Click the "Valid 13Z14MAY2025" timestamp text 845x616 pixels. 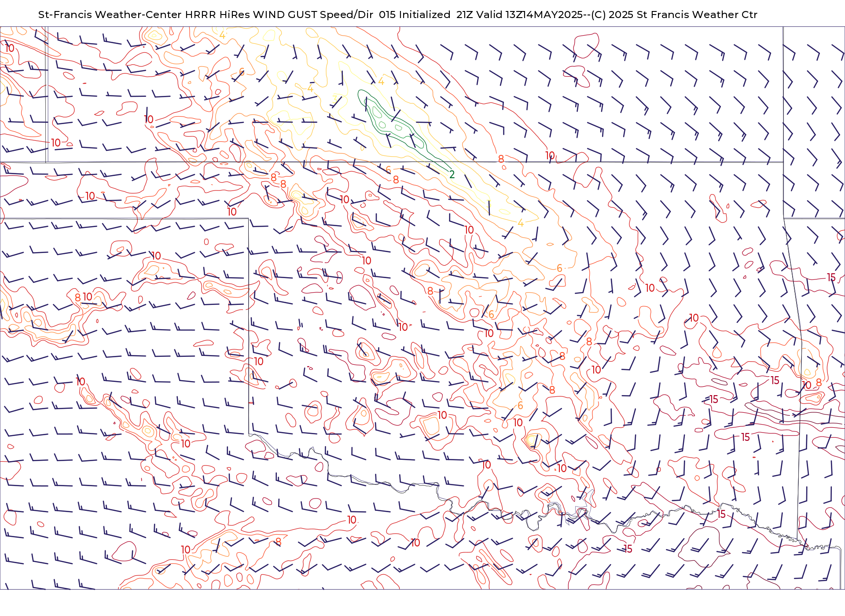(x=529, y=15)
